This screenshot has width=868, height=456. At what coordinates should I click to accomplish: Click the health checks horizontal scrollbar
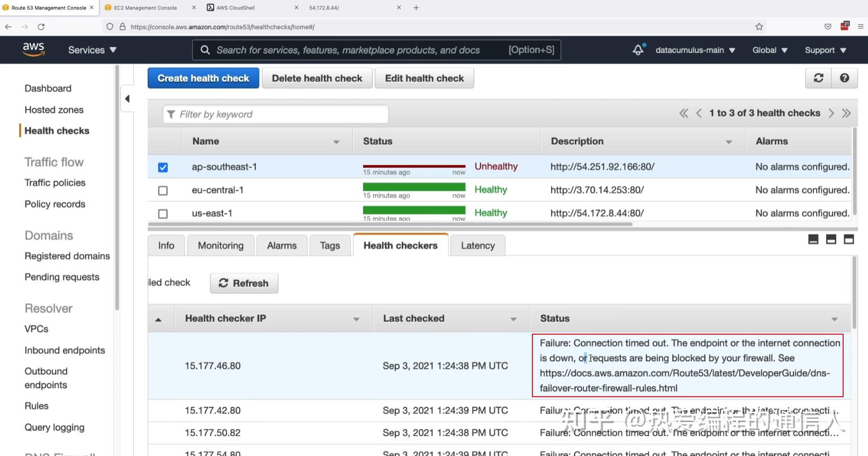click(x=390, y=224)
